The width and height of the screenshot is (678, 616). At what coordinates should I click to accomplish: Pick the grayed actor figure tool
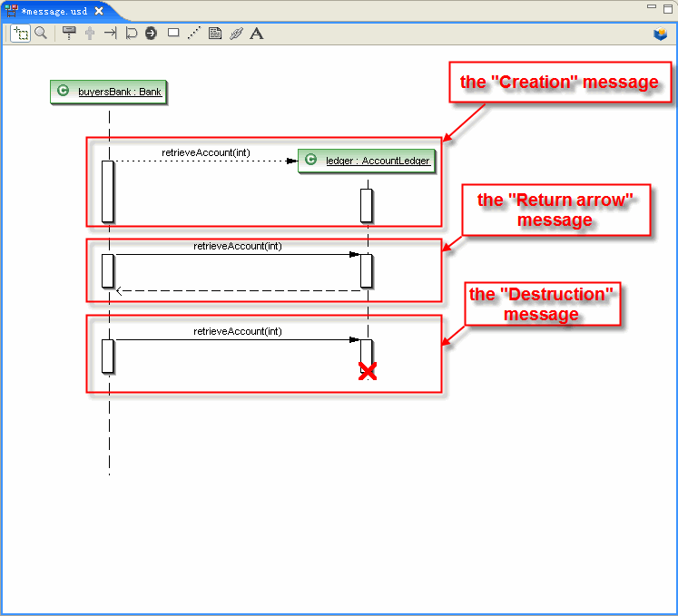[90, 34]
